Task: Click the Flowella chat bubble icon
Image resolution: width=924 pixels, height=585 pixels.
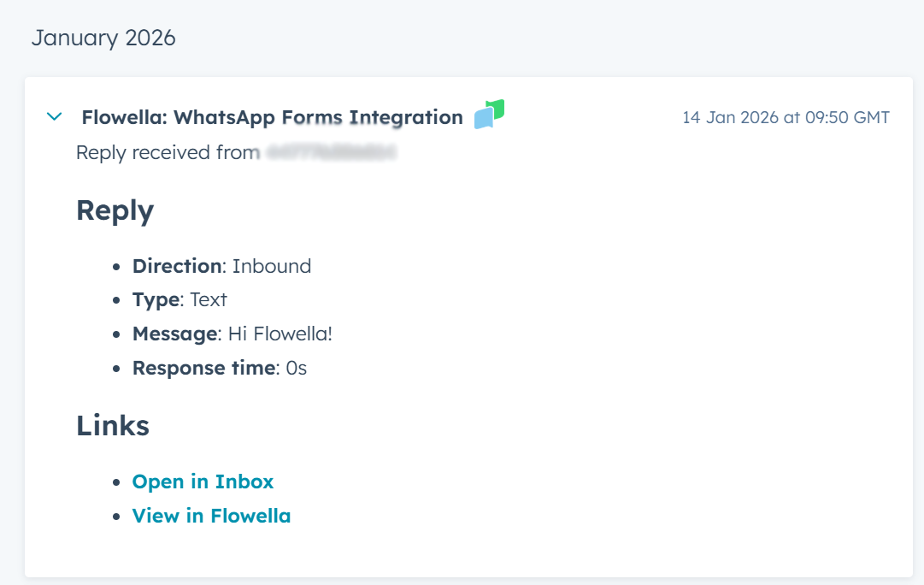Action: tap(489, 115)
